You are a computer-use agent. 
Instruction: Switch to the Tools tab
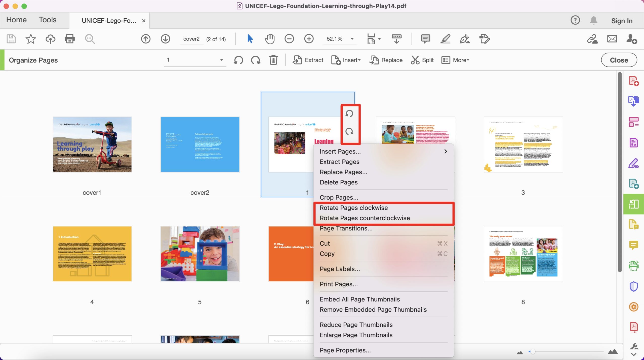(48, 20)
